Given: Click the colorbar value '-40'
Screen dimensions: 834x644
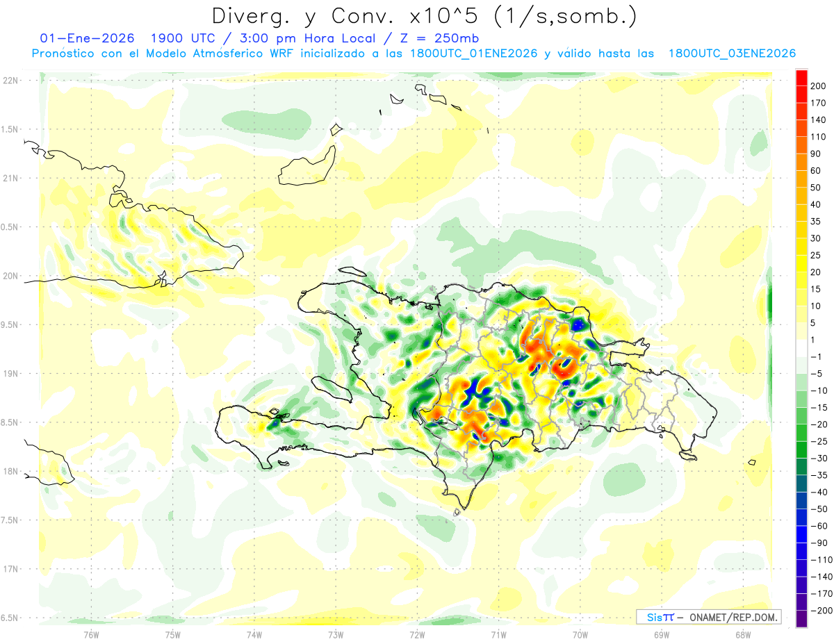Looking at the screenshot, I should (819, 492).
